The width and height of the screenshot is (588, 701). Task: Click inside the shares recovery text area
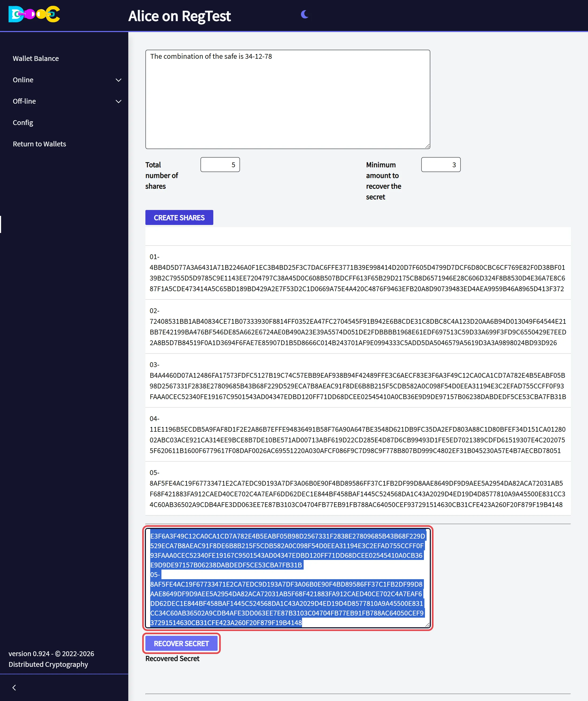click(x=288, y=578)
